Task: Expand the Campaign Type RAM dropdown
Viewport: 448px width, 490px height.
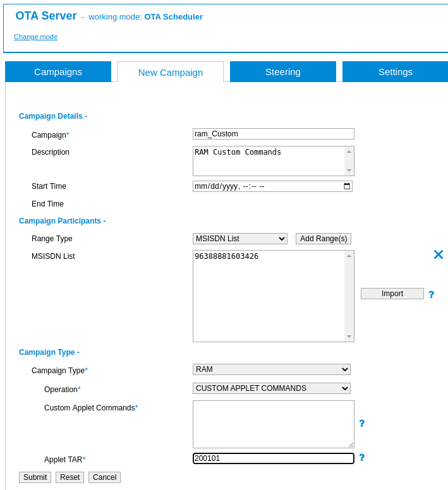Action: 271,369
